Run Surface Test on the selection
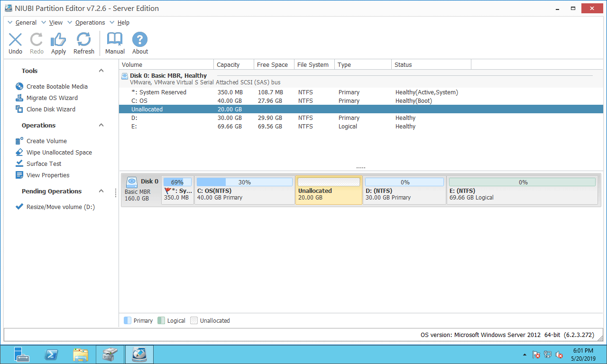Image resolution: width=607 pixels, height=364 pixels. 44,164
